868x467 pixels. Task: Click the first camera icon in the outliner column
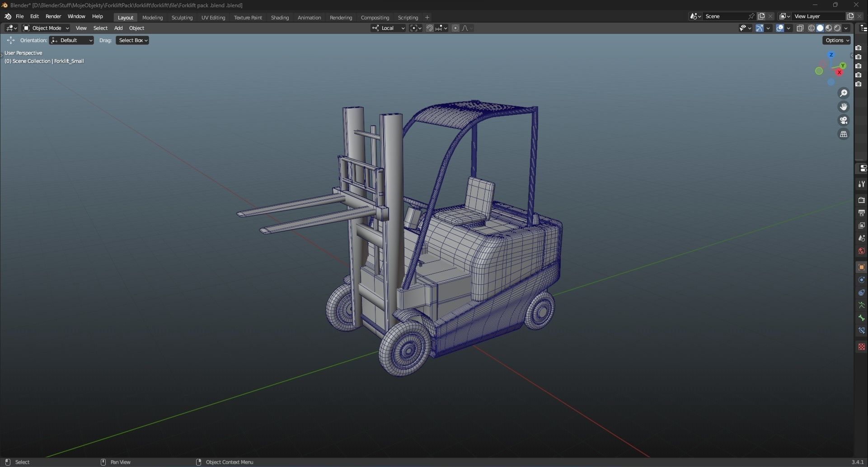859,48
